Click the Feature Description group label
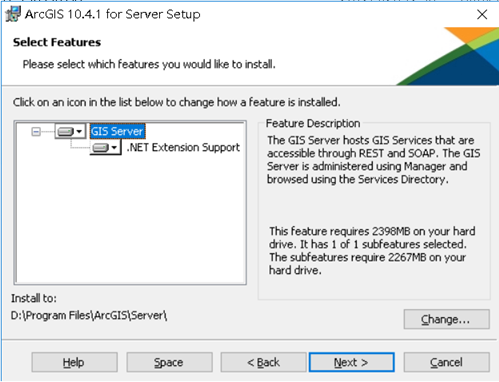The height and width of the screenshot is (382, 499). (313, 123)
